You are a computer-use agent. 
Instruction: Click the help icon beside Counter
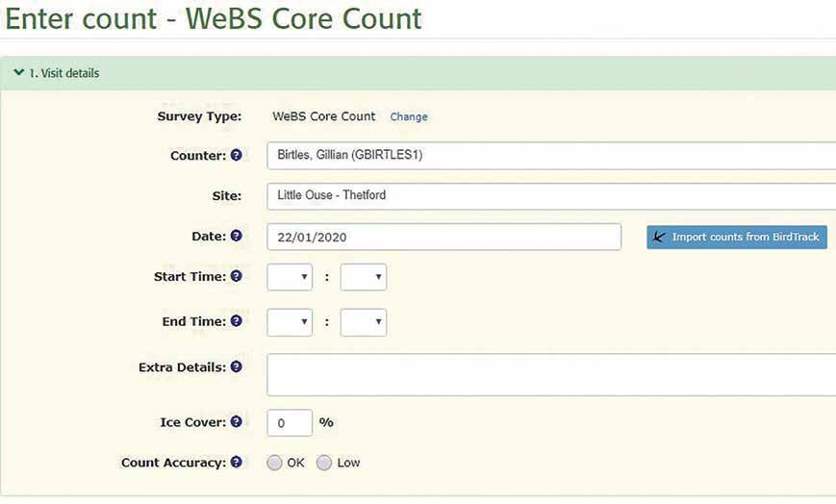(237, 155)
